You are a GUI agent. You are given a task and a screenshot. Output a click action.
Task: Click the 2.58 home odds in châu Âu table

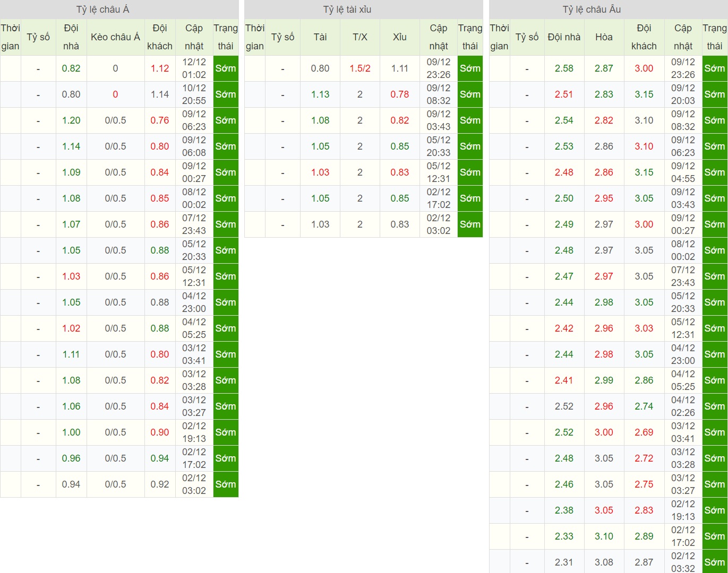[x=564, y=68]
